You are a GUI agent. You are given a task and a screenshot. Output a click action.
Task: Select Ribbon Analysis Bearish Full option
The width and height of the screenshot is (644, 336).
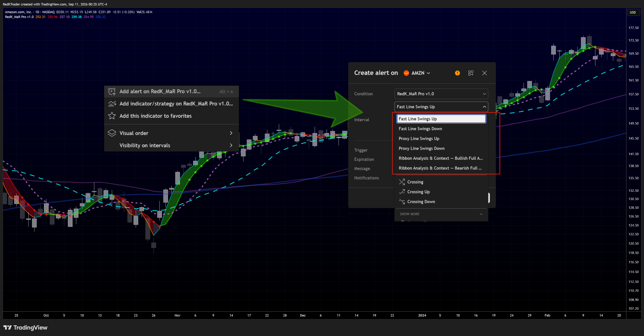(441, 168)
